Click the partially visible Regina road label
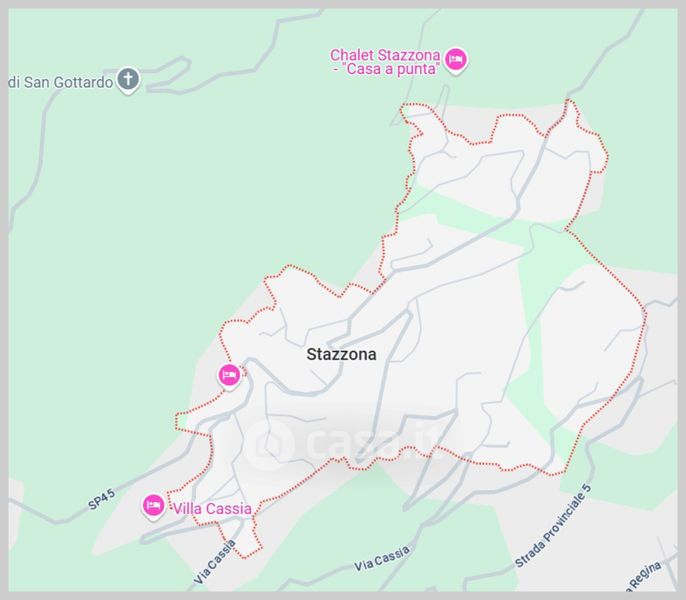Viewport: 686px width, 600px height. (644, 575)
